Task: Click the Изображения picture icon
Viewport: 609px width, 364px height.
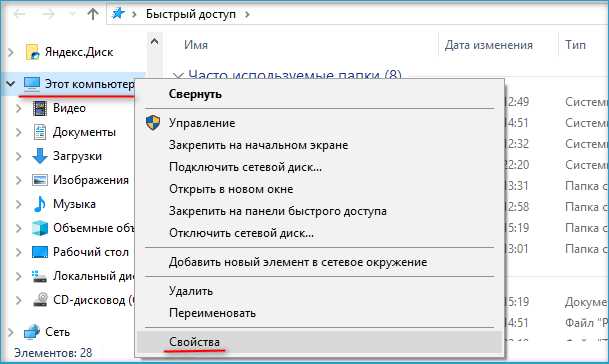Action: tap(40, 180)
